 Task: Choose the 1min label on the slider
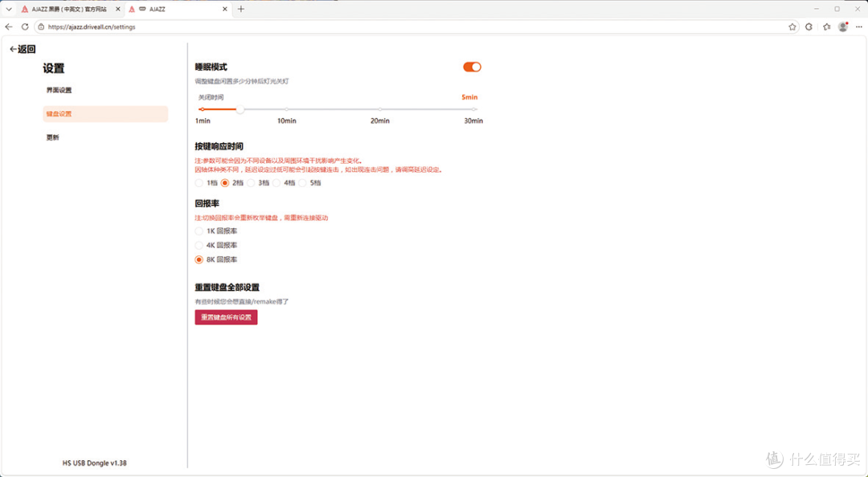[x=203, y=120]
